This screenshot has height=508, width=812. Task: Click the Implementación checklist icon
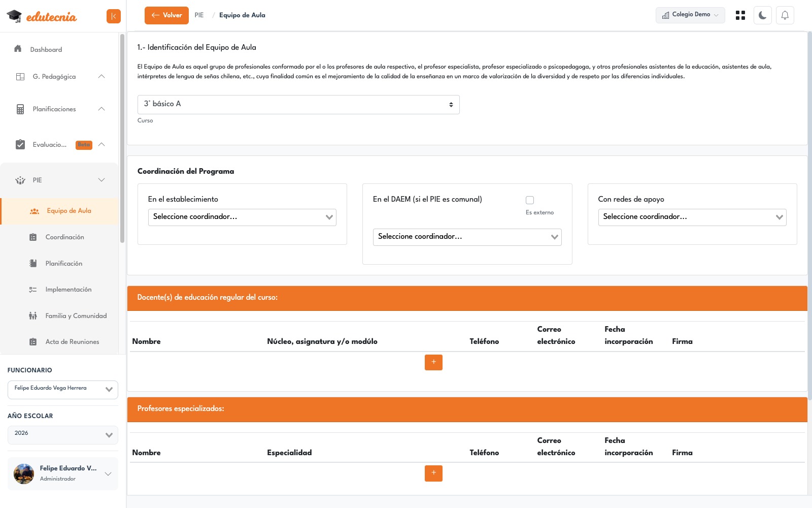click(33, 290)
